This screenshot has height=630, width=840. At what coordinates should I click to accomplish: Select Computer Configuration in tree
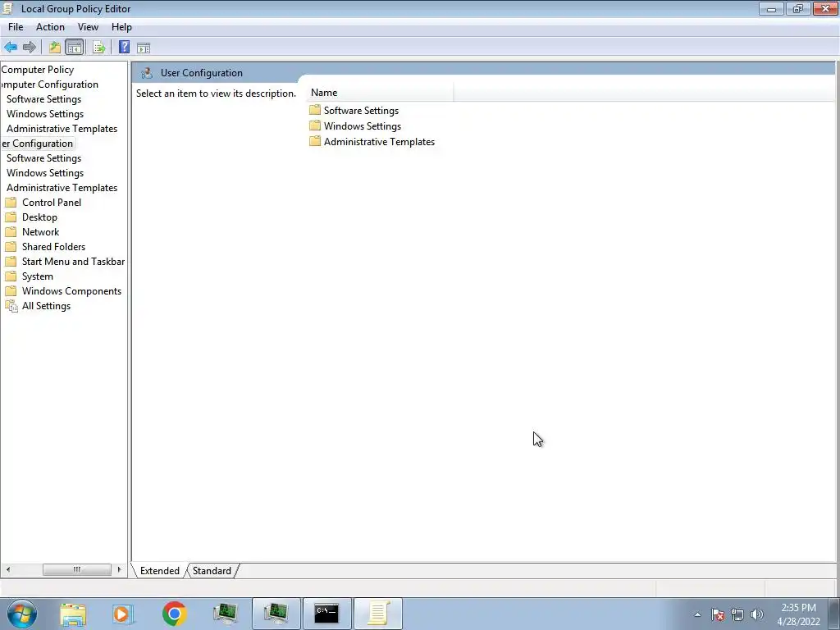[x=50, y=84]
